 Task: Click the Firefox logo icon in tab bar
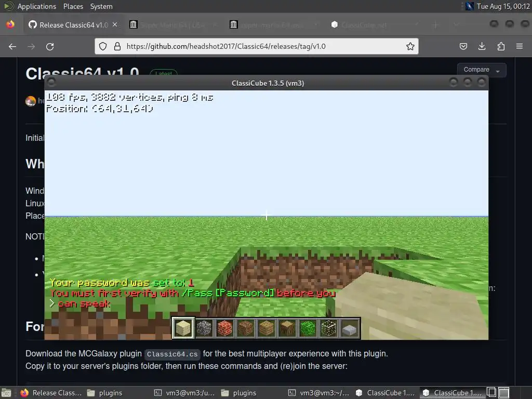point(10,24)
